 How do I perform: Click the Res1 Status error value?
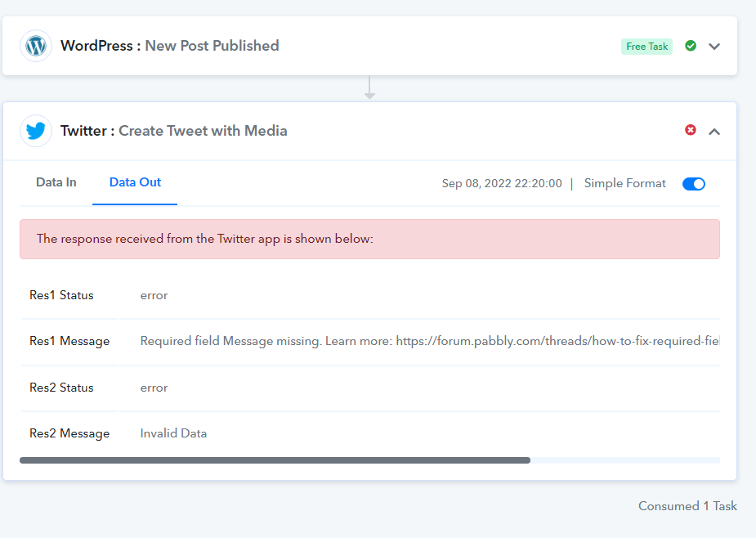coord(154,295)
